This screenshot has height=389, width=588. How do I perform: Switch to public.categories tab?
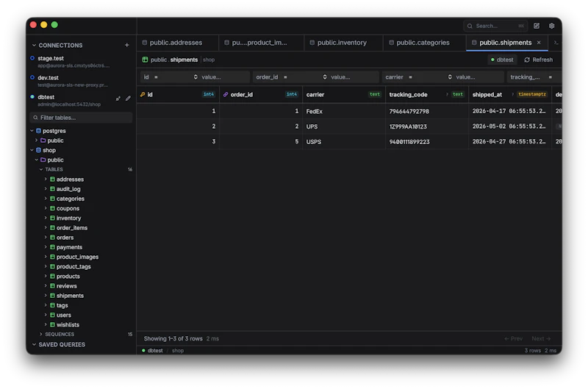(x=424, y=43)
